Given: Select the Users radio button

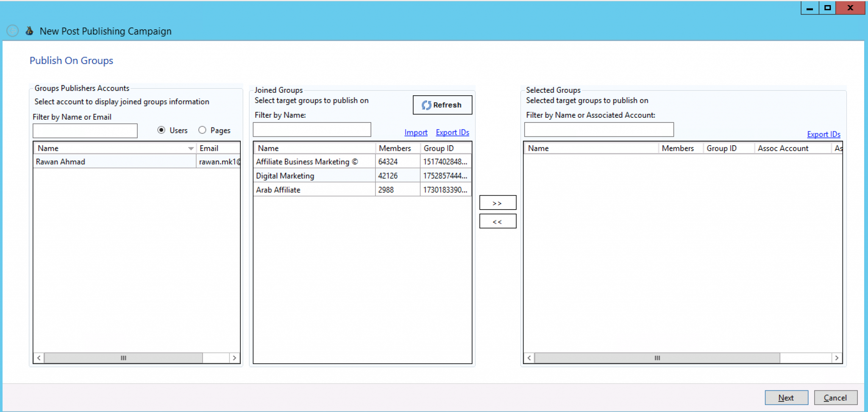Looking at the screenshot, I should tap(161, 130).
